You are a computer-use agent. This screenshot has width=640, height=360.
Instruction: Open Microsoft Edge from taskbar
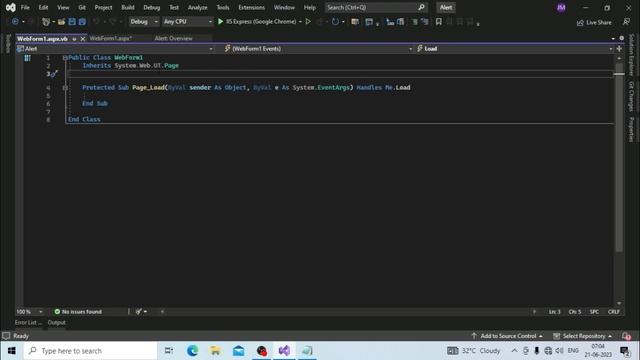tap(192, 351)
